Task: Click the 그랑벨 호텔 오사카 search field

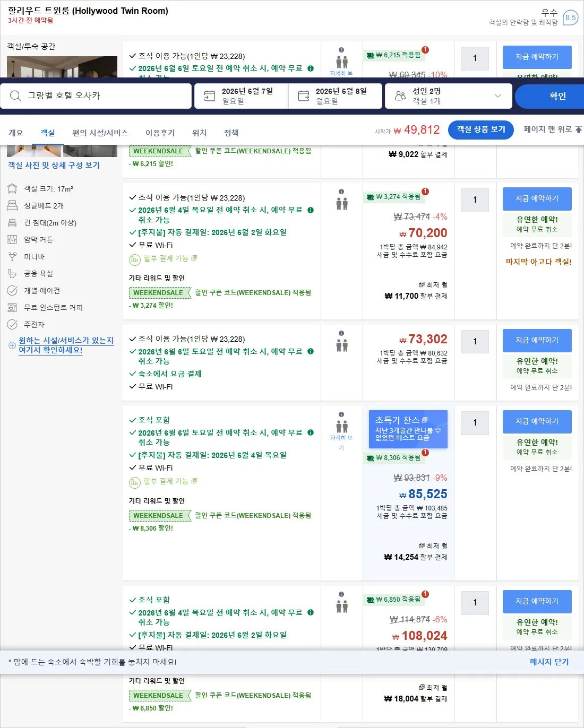Action: [96, 96]
